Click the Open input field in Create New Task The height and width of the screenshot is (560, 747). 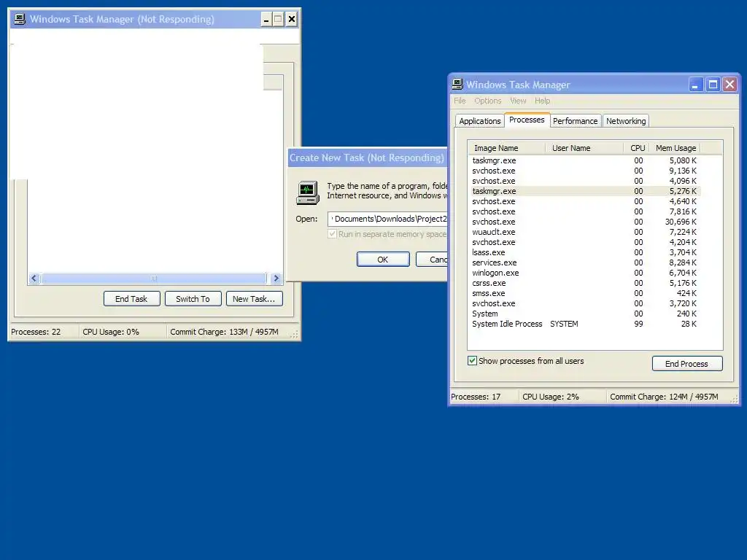coord(387,219)
